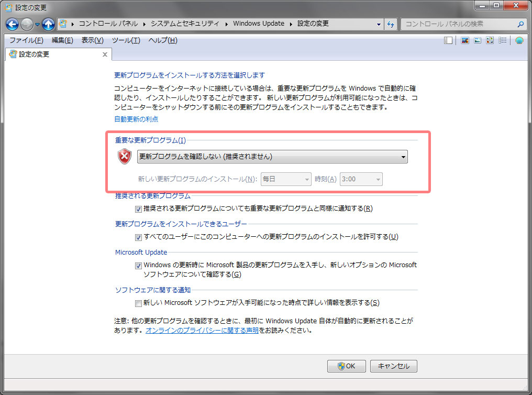Click the キャンセル button
Viewport: 532px width, 395px height.
[394, 366]
